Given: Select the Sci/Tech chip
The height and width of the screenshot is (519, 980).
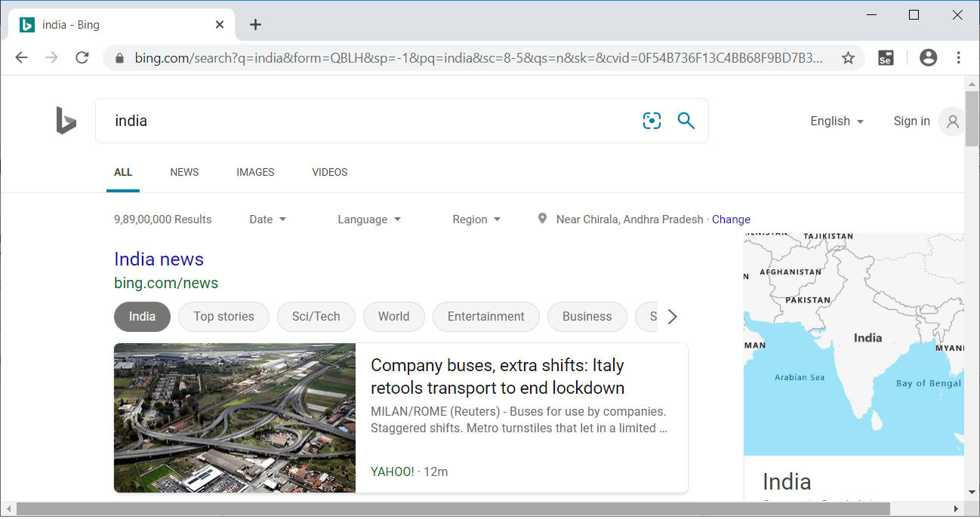Looking at the screenshot, I should tap(316, 317).
